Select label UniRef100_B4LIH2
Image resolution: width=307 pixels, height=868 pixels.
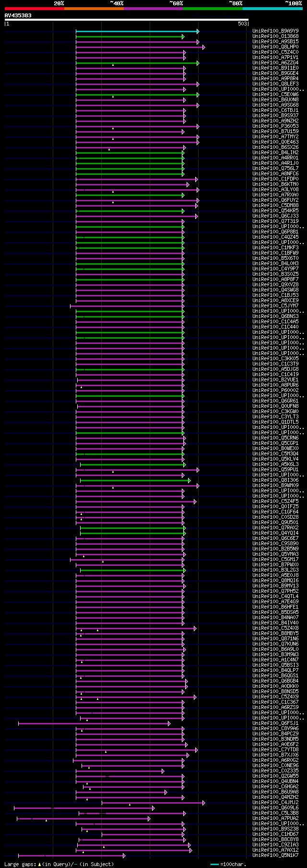(275, 153)
